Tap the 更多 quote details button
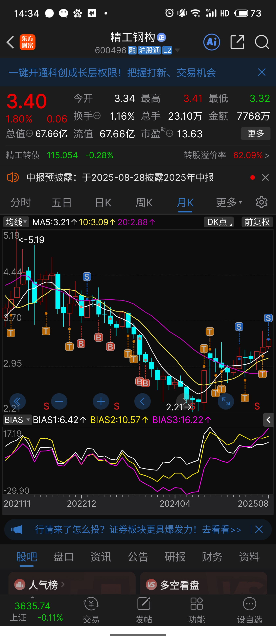This screenshot has width=276, height=644. [255, 134]
